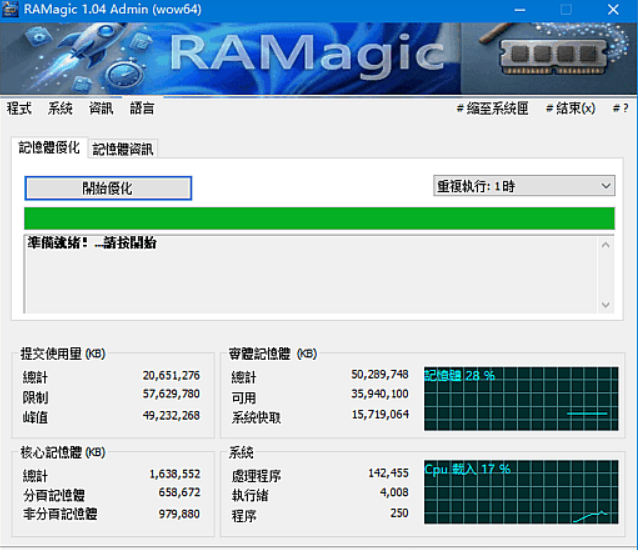The height and width of the screenshot is (550, 638).
Task: Click commit peak value 49,232,268
Action: pos(171,416)
